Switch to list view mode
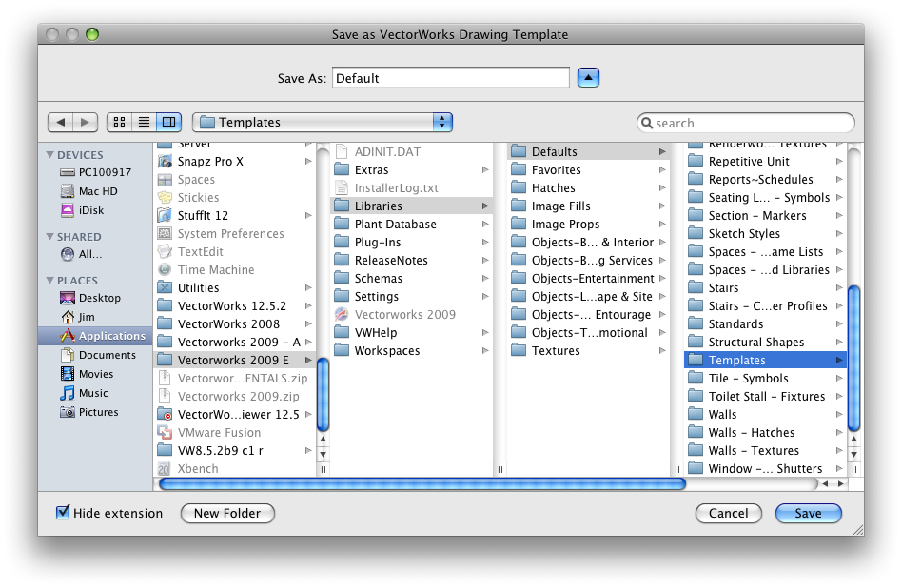 tap(144, 123)
